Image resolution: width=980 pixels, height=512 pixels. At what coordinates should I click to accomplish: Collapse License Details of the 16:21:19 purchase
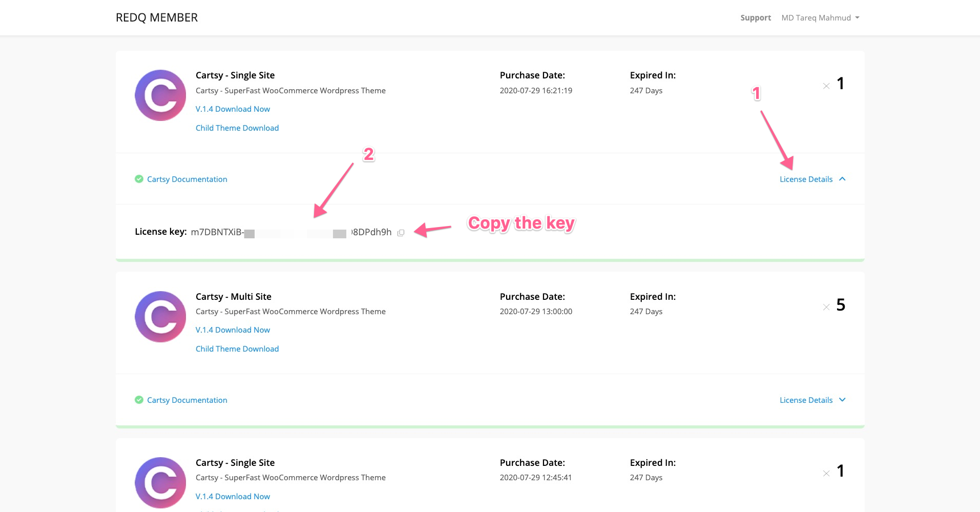(812, 179)
